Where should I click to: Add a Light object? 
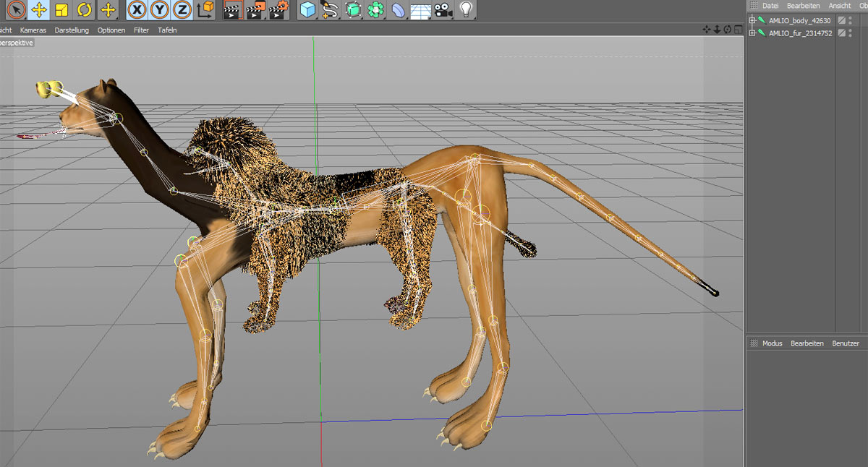pos(467,9)
